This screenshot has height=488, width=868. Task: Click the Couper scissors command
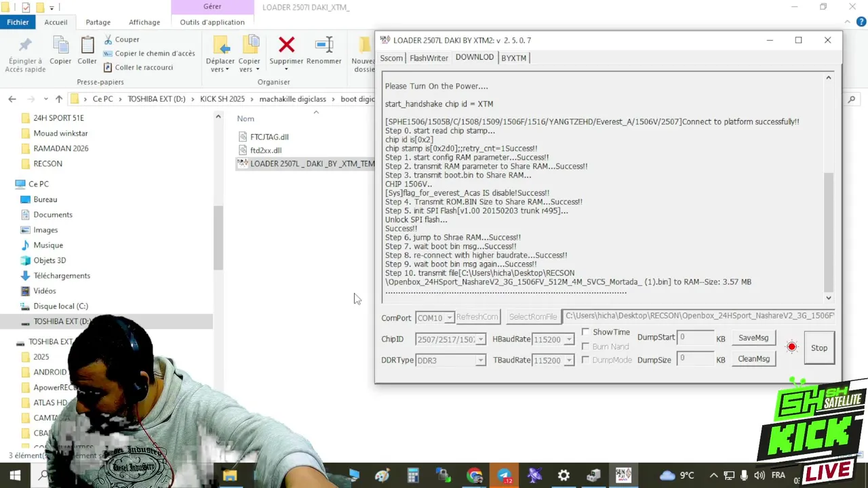pos(121,39)
